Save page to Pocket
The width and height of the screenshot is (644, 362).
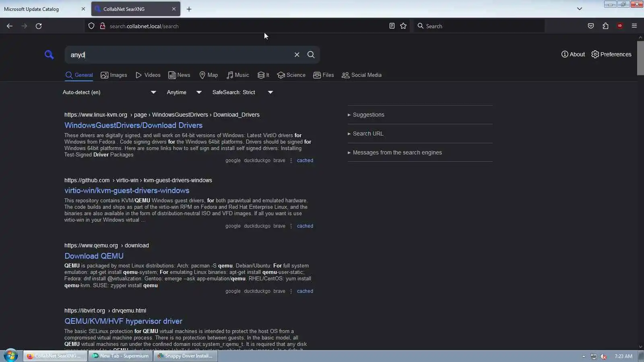coord(591,26)
